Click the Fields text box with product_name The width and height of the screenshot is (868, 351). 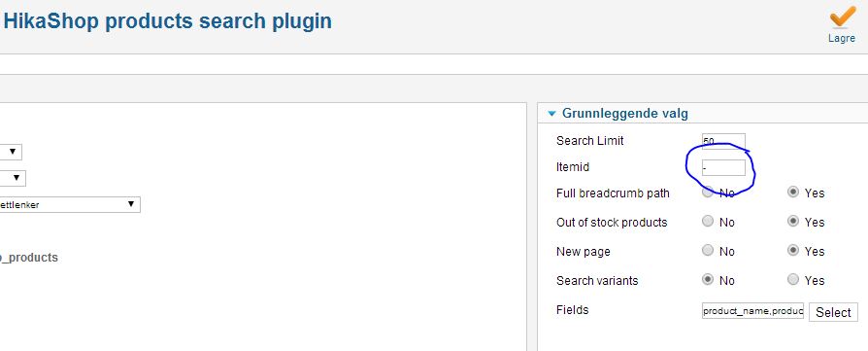pos(752,311)
